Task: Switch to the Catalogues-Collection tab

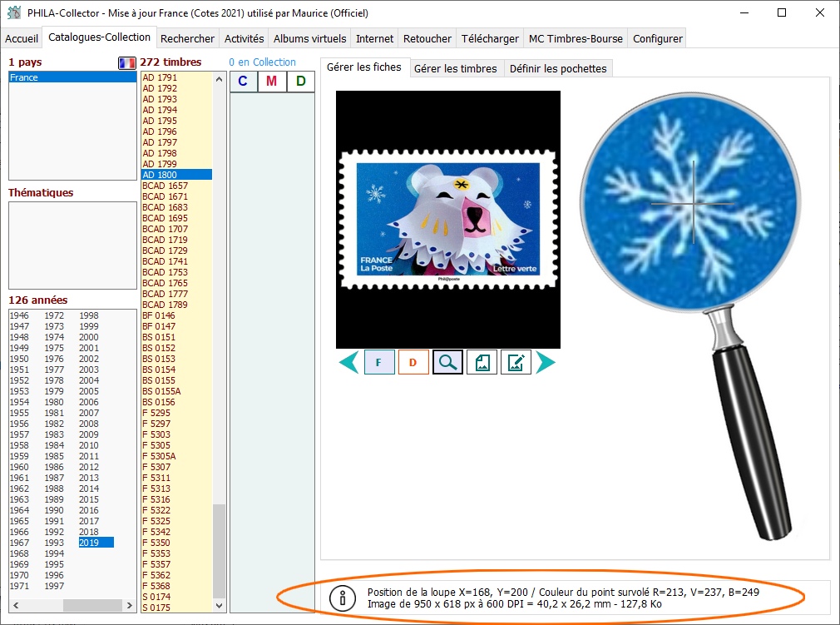Action: [x=99, y=37]
